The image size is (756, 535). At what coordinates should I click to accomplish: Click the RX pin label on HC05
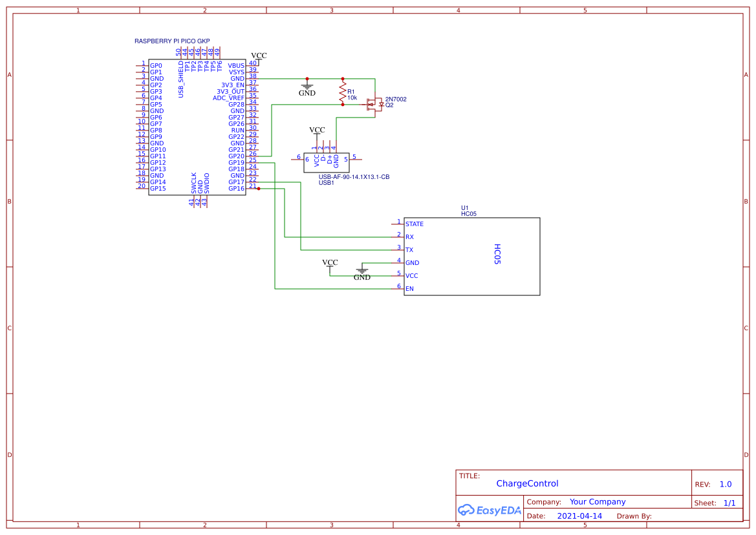pos(409,237)
